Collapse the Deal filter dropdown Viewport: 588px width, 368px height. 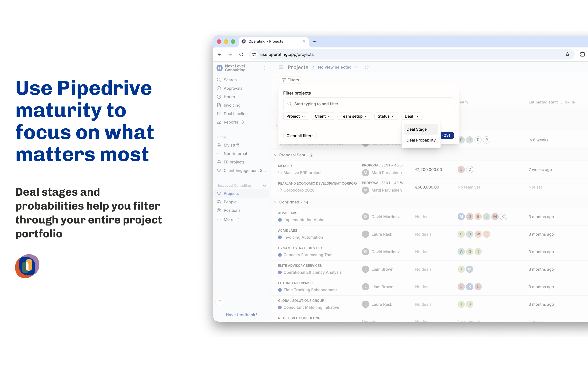pyautogui.click(x=412, y=116)
